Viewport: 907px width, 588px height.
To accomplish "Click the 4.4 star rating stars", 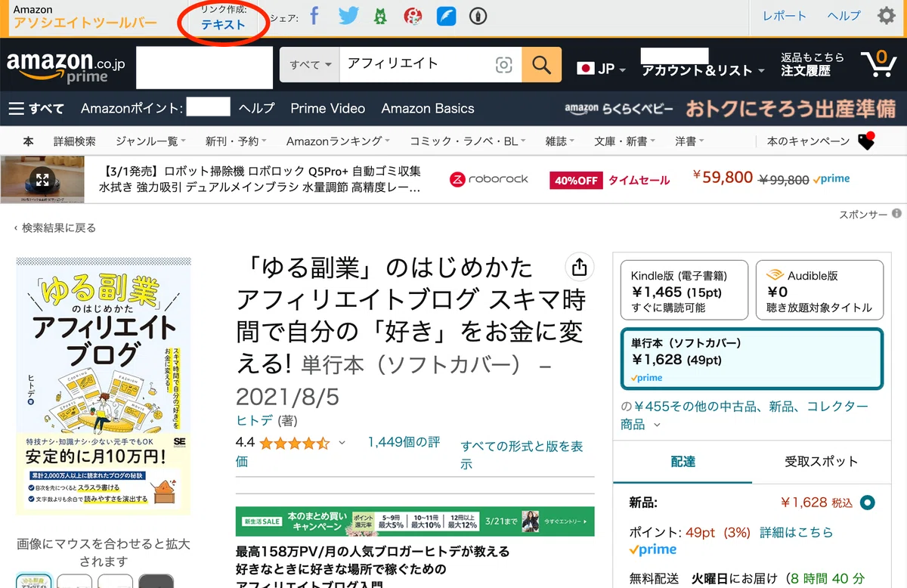I will click(x=295, y=442).
